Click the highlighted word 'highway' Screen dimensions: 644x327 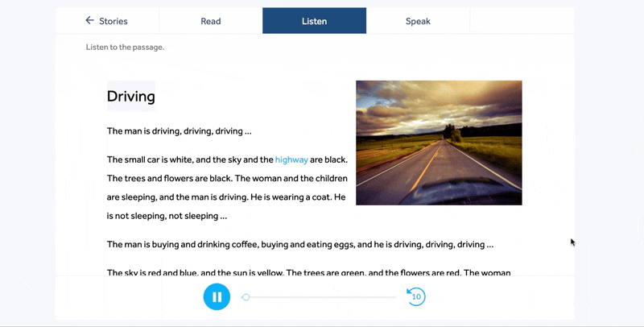point(291,160)
